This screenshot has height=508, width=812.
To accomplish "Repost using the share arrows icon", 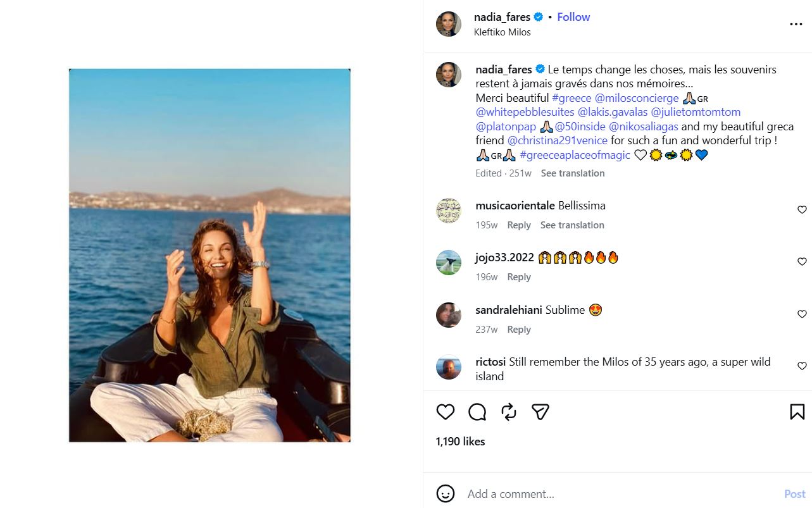I will (508, 411).
